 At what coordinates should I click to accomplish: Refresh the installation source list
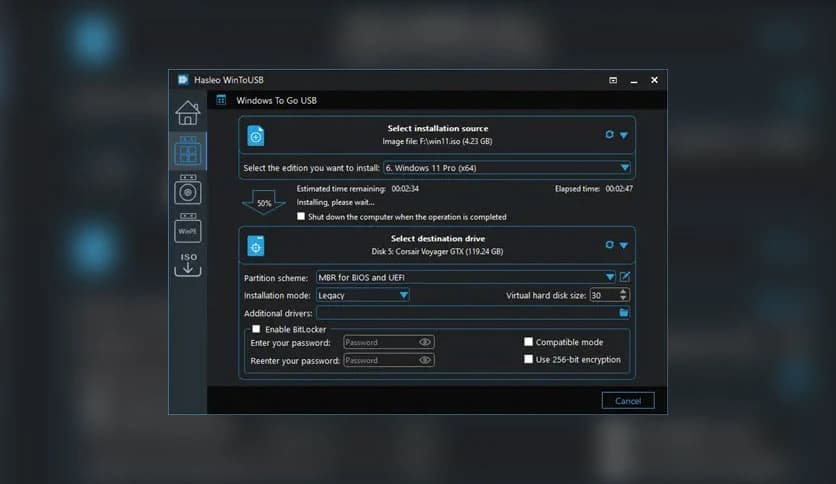[609, 134]
